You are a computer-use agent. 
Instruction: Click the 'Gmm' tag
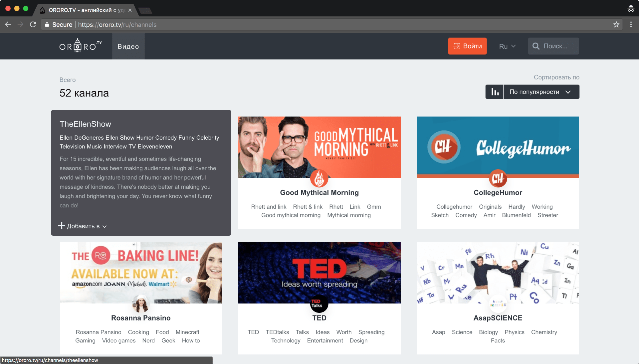point(374,207)
